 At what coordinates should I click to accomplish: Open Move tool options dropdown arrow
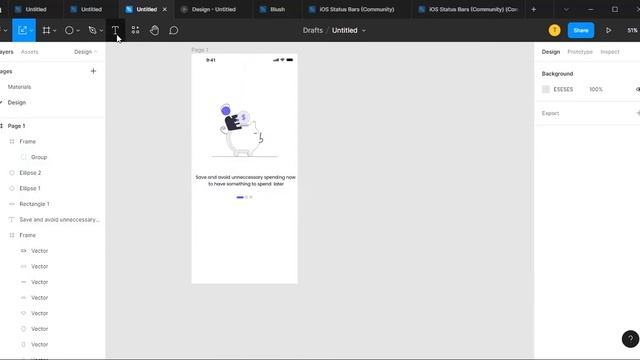coord(31,31)
